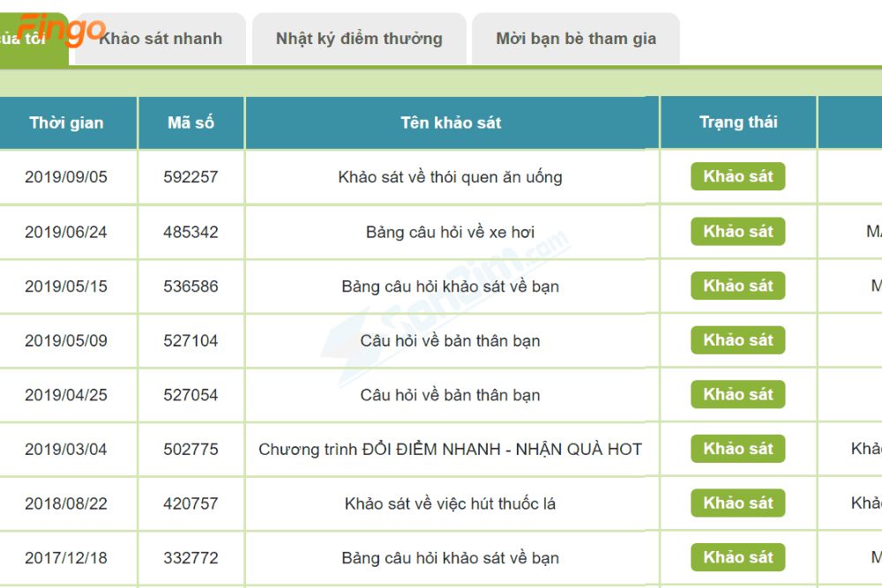Click survey code 332772

pos(191,558)
